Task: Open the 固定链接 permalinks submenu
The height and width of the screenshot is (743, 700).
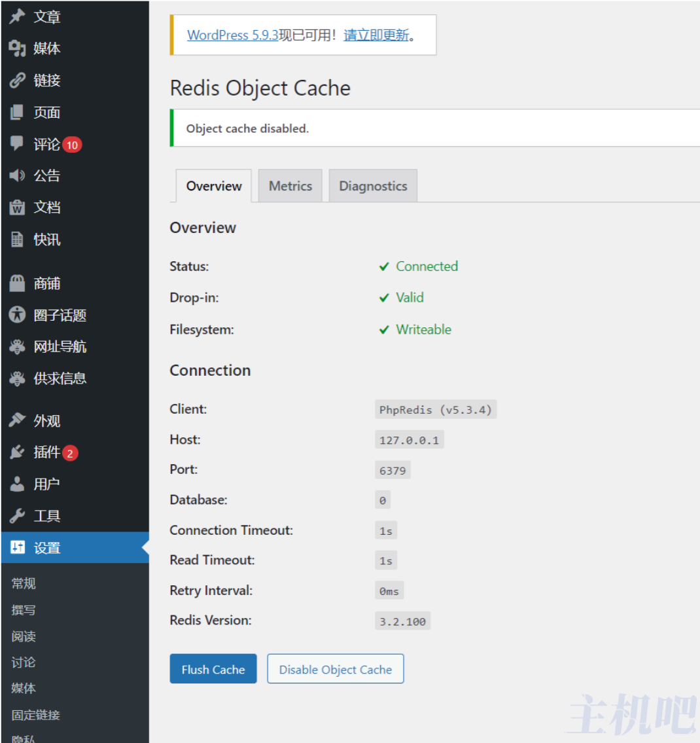Action: click(36, 715)
